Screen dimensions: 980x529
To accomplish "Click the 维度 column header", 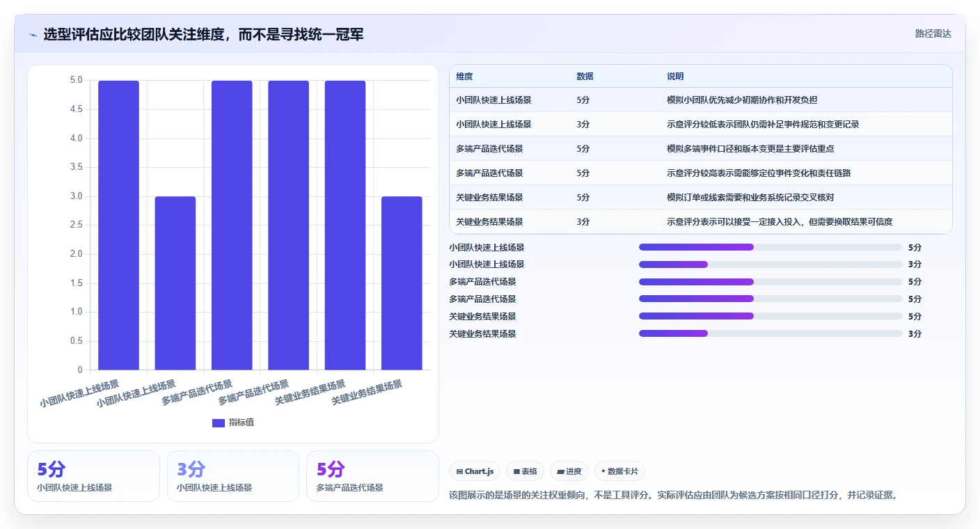I will tap(464, 77).
